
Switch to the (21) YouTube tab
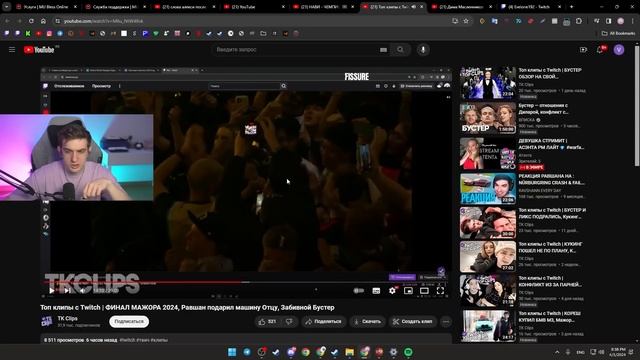click(255, 7)
